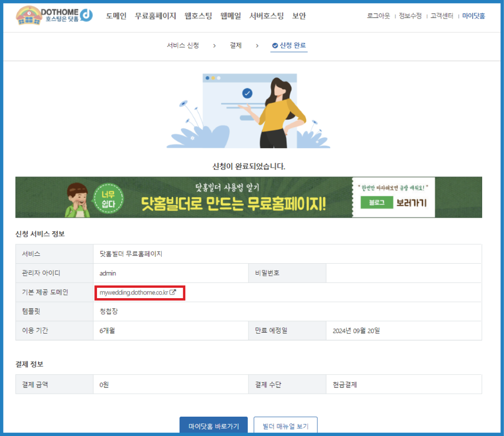Click the 닷홈빌더 무료홈페이지 service value

[131, 254]
